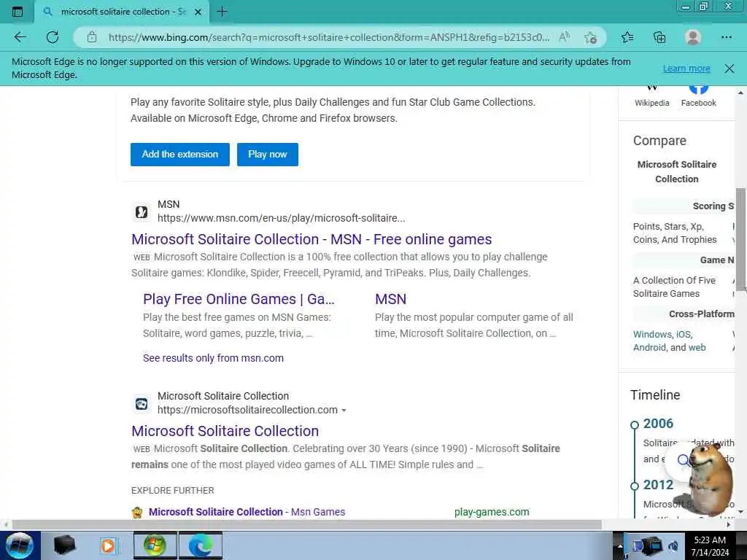Dismiss the Edge unsupported notification bar
The height and width of the screenshot is (560, 747).
729,69
